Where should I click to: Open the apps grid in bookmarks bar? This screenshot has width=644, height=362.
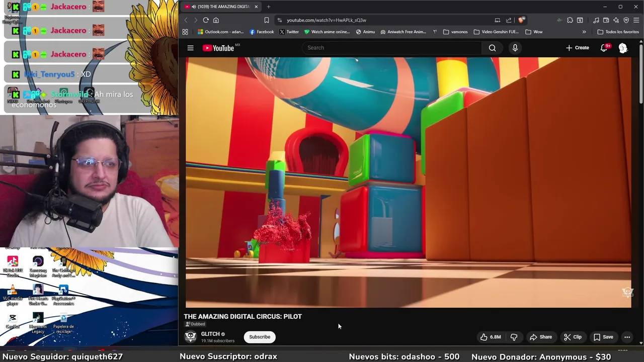[185, 32]
